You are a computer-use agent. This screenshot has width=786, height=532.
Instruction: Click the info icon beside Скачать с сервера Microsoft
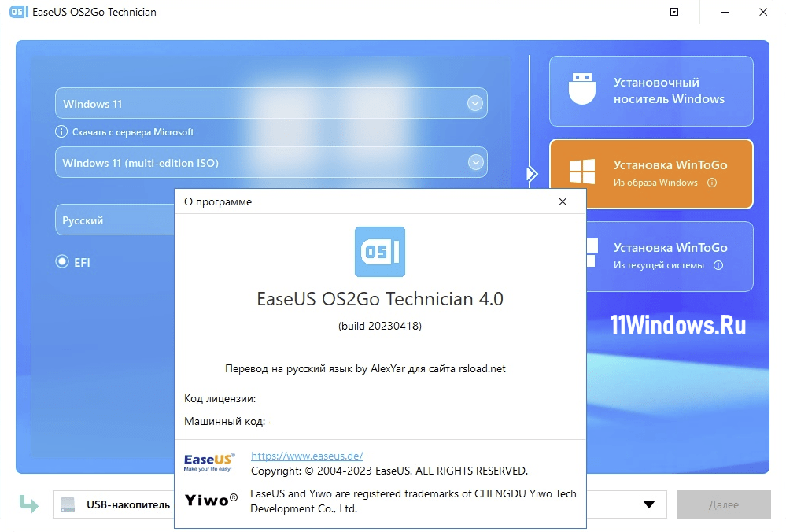point(61,132)
